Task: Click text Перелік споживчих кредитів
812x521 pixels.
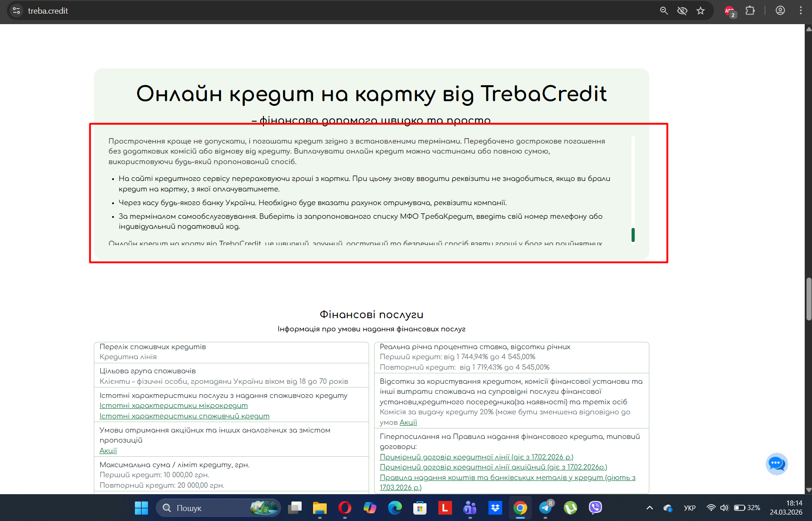Action: click(x=153, y=347)
